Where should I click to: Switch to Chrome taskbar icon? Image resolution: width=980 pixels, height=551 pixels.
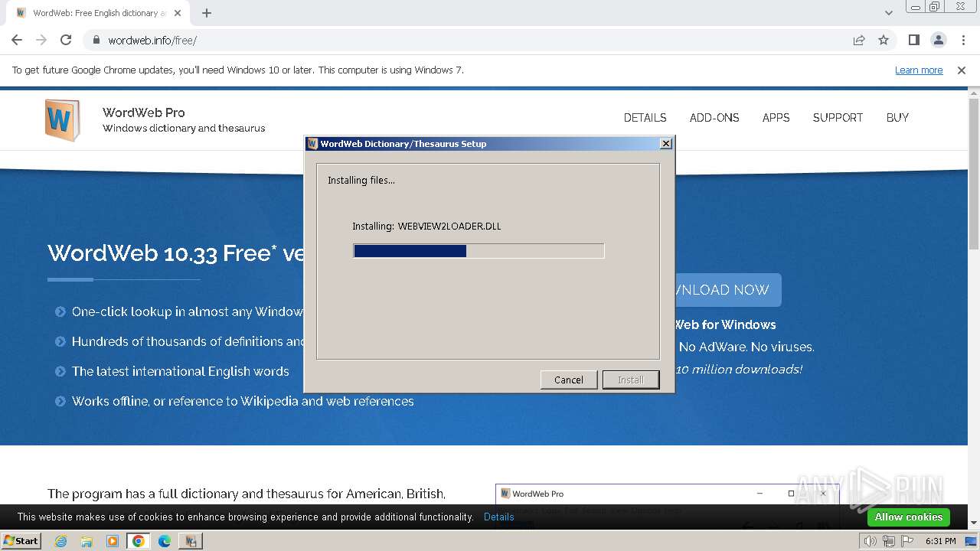(139, 541)
